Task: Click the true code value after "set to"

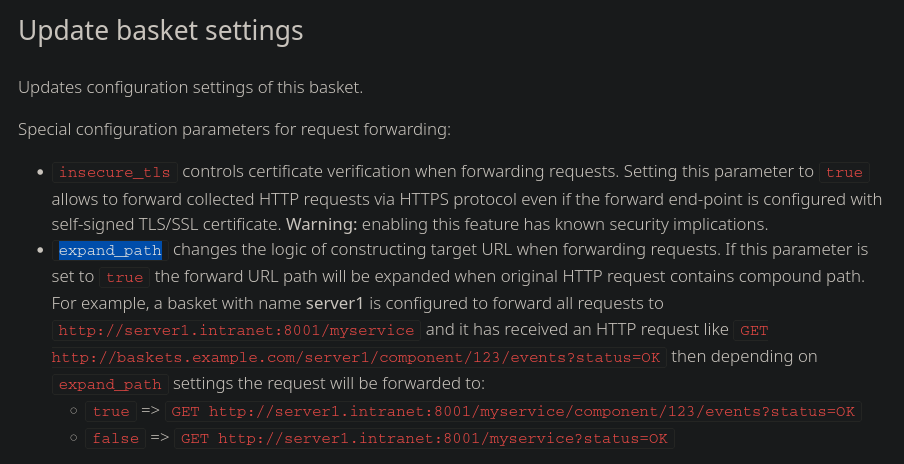Action: tap(125, 276)
